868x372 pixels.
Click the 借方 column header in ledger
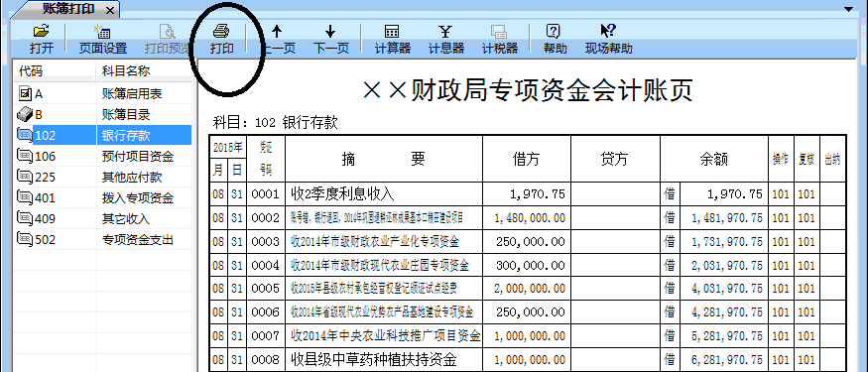tap(526, 159)
